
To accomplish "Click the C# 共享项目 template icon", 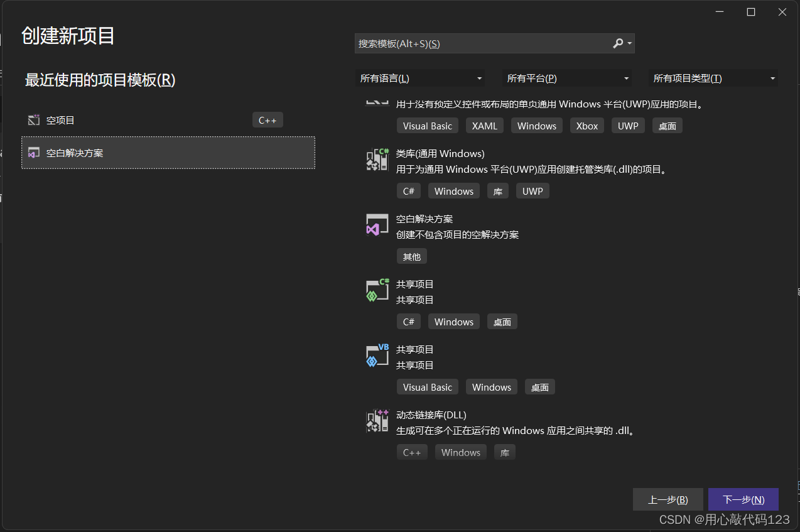I will (x=377, y=291).
